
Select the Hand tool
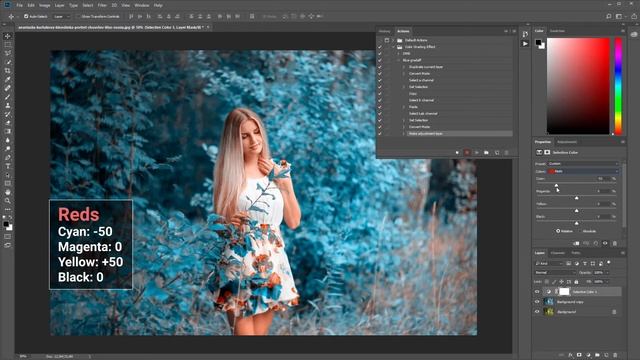pyautogui.click(x=7, y=192)
